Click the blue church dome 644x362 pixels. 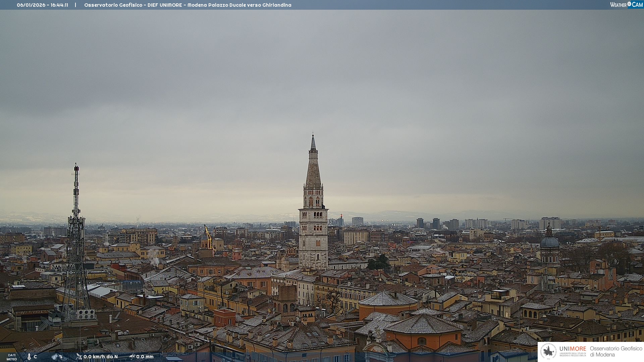(549, 241)
